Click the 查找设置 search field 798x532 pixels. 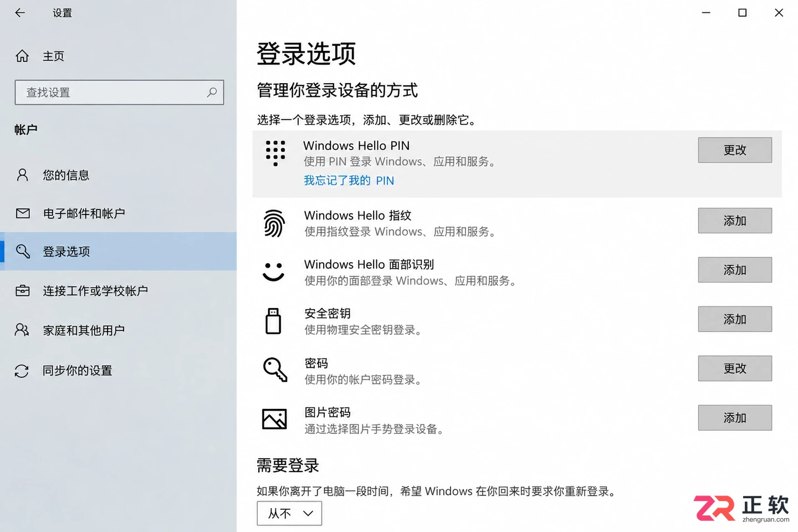(x=119, y=93)
